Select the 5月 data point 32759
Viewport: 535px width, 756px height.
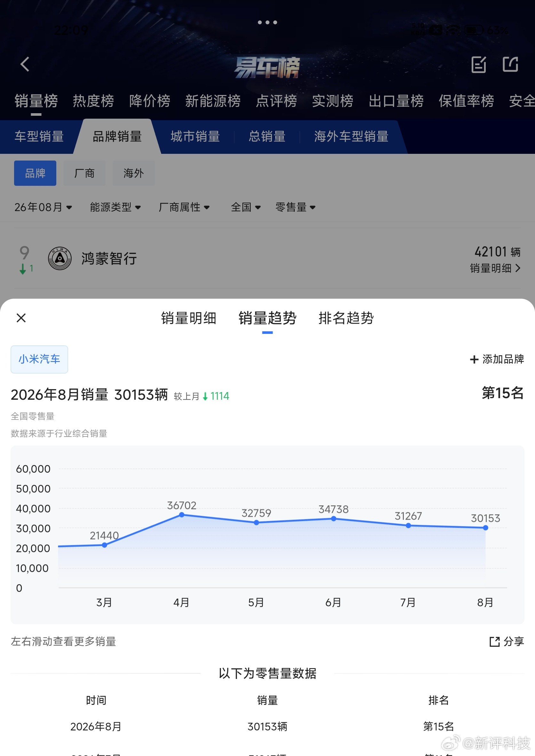pyautogui.click(x=256, y=523)
